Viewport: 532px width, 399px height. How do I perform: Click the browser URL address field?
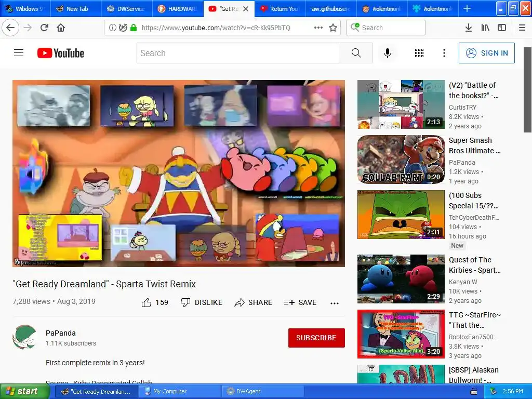tap(216, 28)
